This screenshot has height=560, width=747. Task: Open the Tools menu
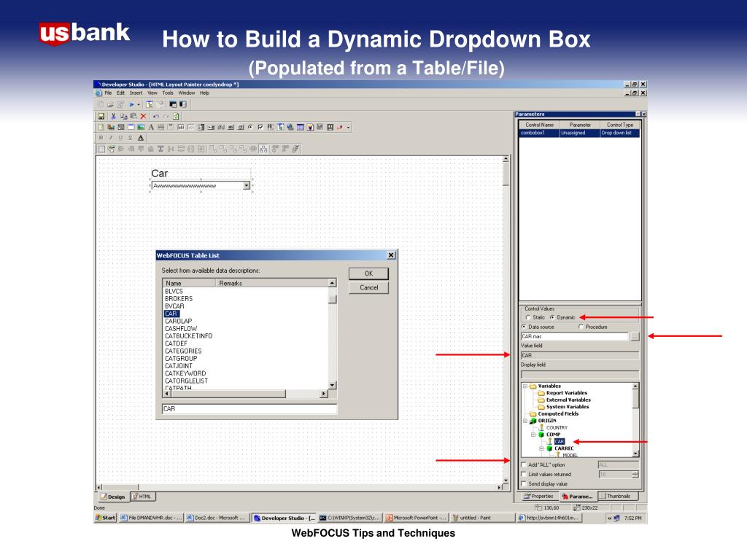point(168,93)
